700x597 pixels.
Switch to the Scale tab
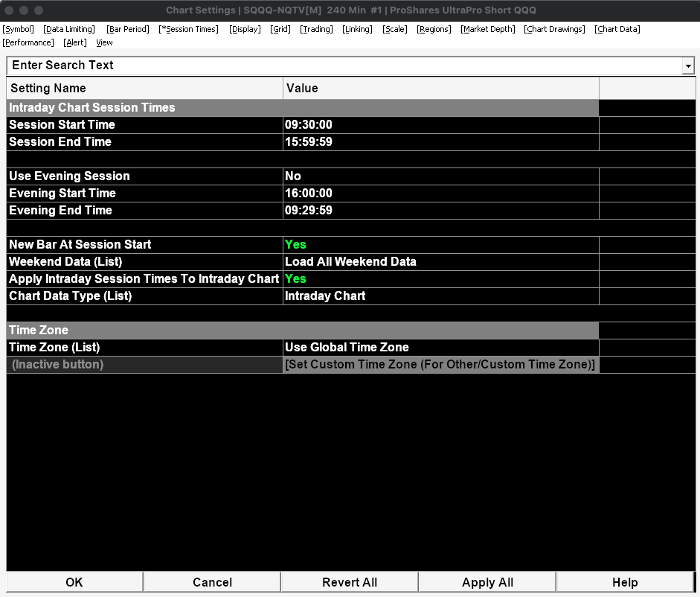pyautogui.click(x=395, y=29)
